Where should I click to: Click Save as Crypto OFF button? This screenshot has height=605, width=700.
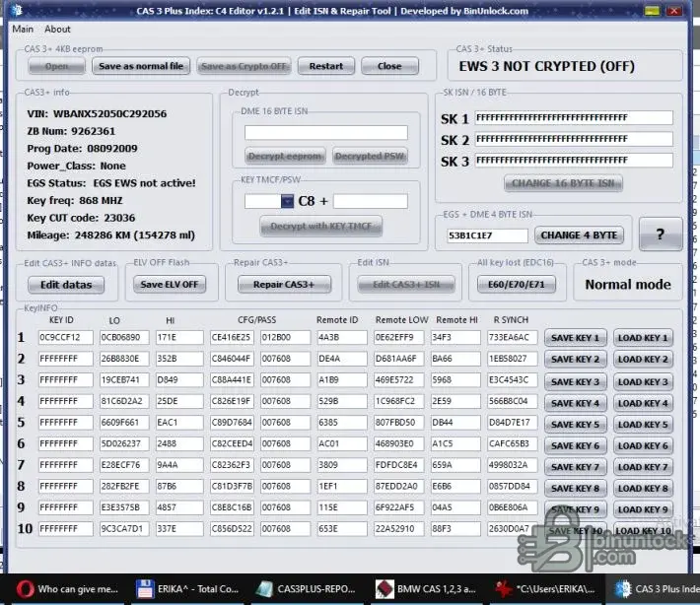[244, 66]
